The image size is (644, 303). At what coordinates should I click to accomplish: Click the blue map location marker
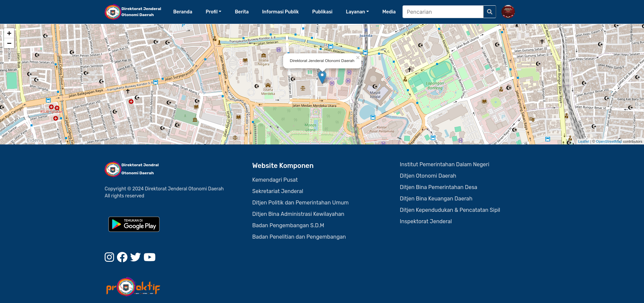pyautogui.click(x=322, y=77)
